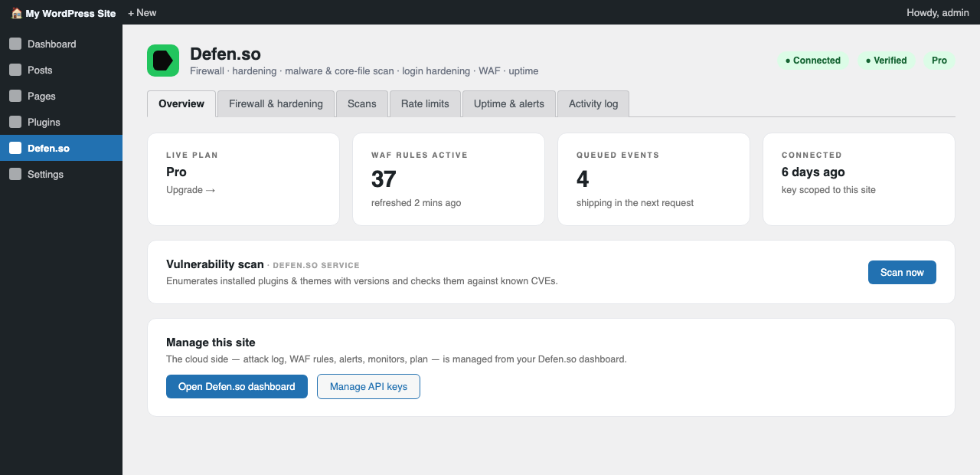
Task: Click the WAF rules count 37
Action: click(384, 179)
